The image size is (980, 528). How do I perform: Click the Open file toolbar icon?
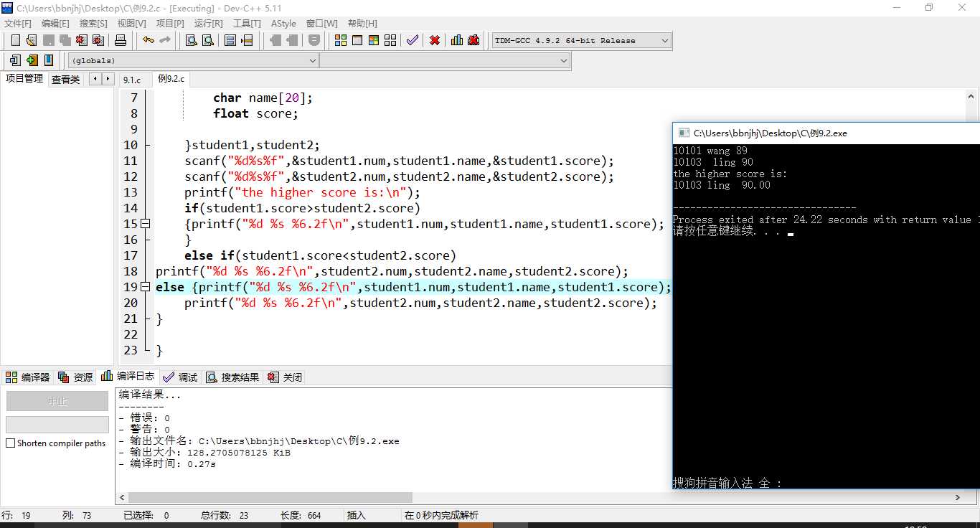[32, 40]
